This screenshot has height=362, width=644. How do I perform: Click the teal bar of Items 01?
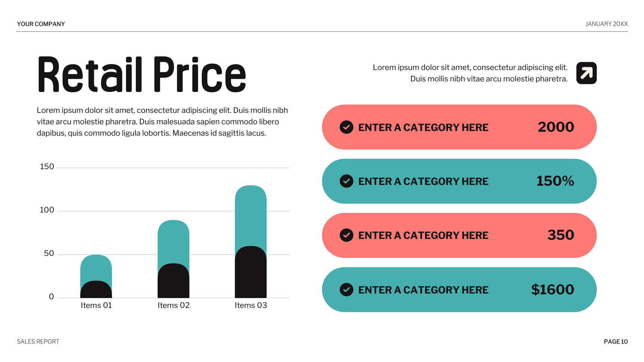pyautogui.click(x=96, y=267)
